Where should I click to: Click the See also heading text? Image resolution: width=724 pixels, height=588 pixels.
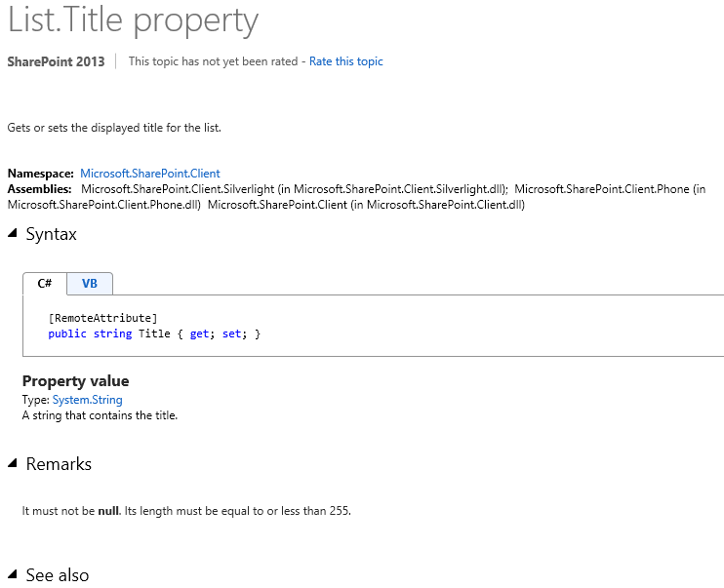[x=57, y=575]
